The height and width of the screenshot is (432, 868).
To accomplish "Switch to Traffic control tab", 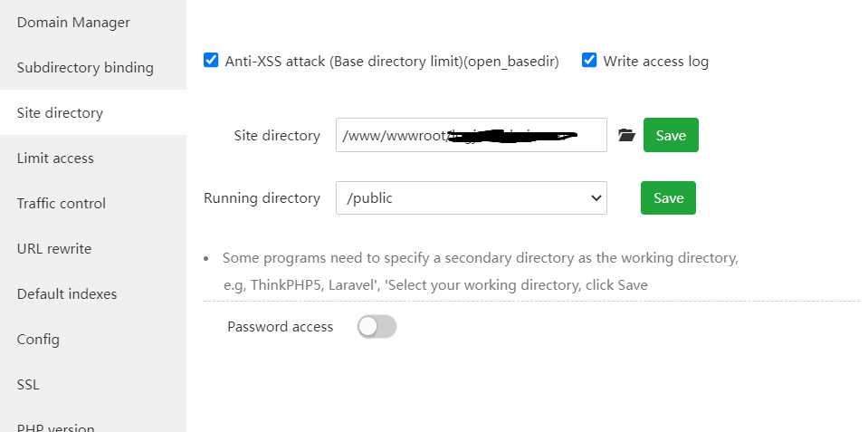I will pos(62,203).
